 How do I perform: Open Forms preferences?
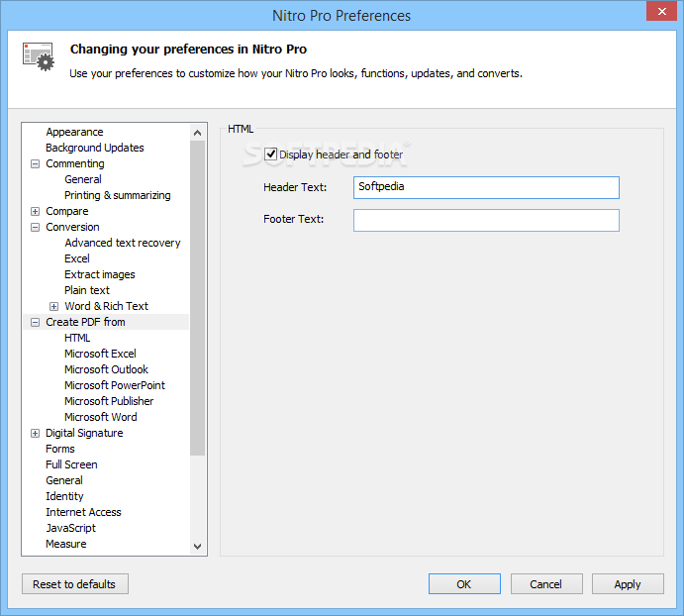pos(60,449)
